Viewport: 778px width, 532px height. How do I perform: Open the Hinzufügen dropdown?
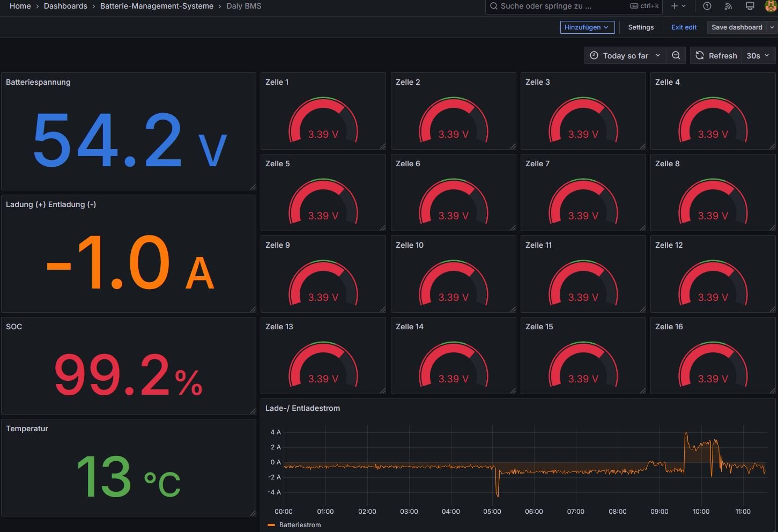tap(587, 27)
